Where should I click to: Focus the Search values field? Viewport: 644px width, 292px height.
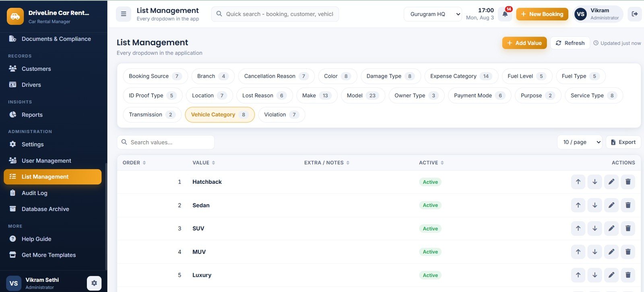[x=166, y=142]
